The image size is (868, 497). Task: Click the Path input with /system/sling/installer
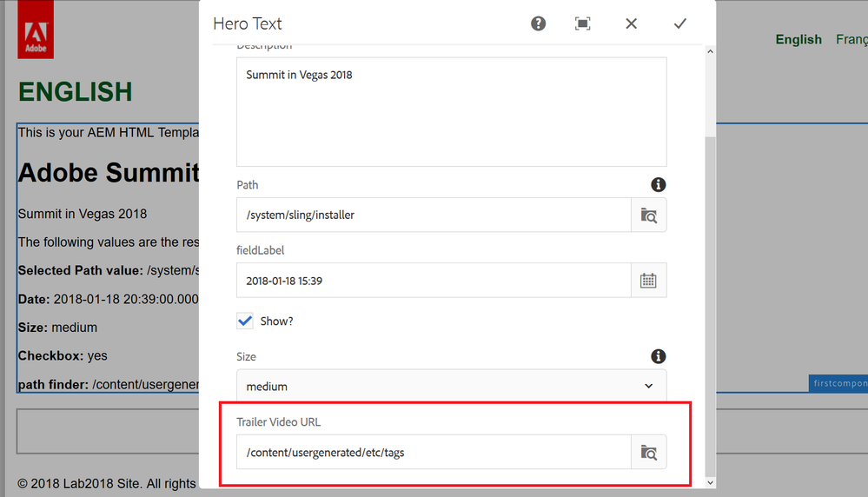click(433, 215)
